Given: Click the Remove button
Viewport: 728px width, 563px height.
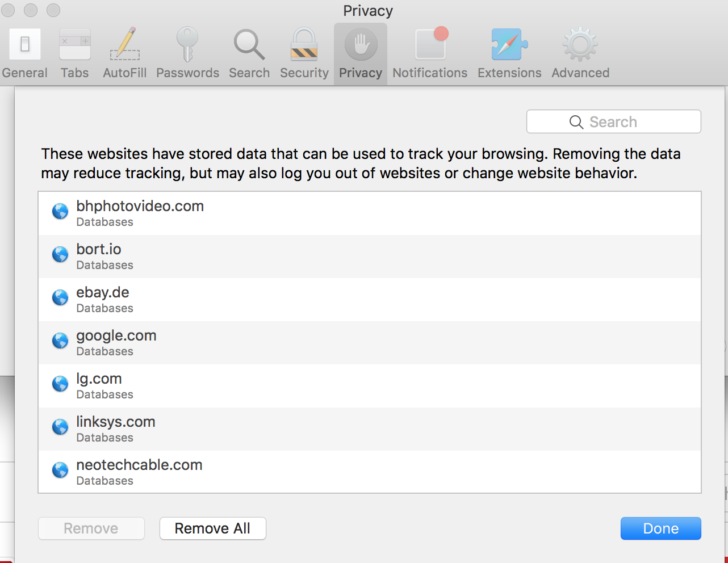Looking at the screenshot, I should 91,528.
